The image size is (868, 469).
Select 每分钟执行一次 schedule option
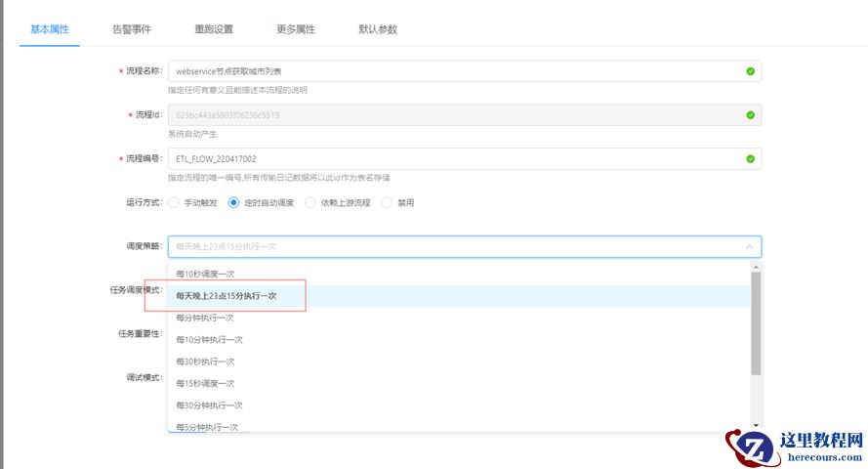(205, 318)
